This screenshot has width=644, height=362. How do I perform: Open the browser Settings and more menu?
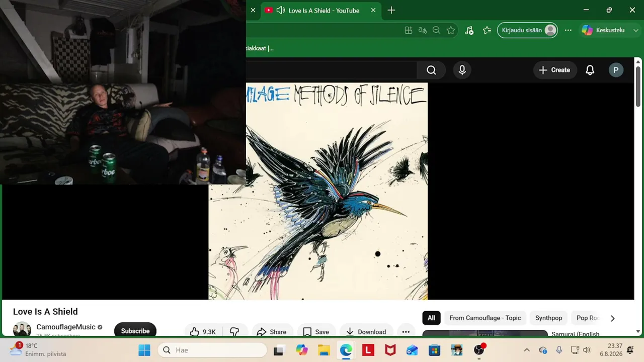[568, 30]
